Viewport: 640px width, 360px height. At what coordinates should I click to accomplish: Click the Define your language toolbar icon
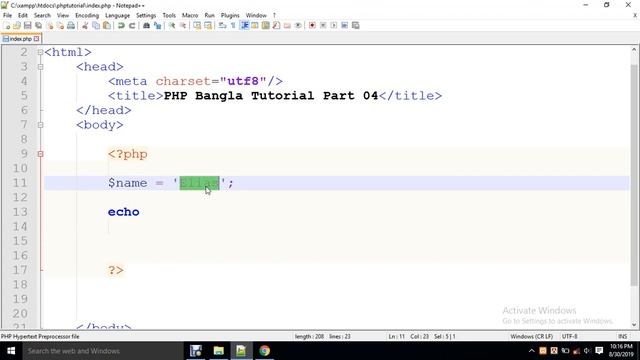click(255, 25)
